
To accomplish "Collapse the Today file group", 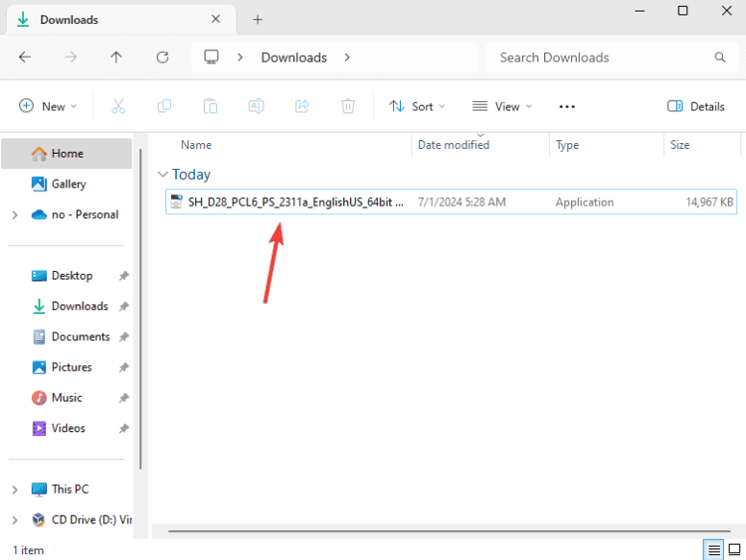I will tap(162, 175).
